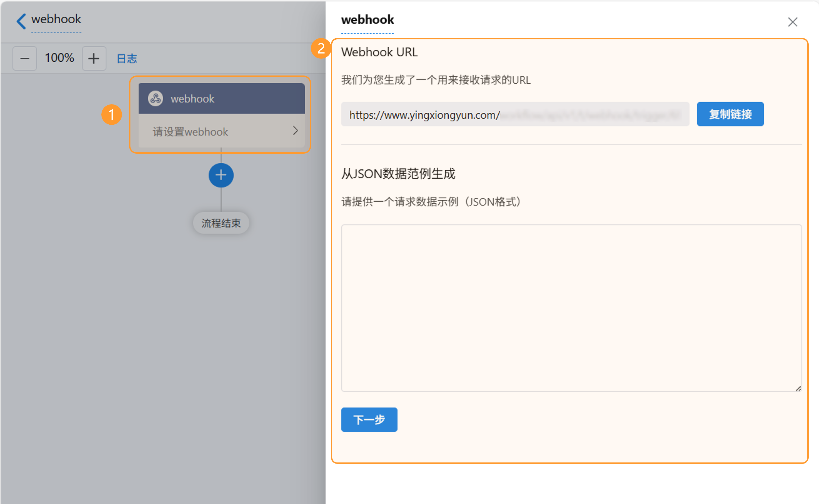Click the 复制链接 copy link button

click(730, 114)
